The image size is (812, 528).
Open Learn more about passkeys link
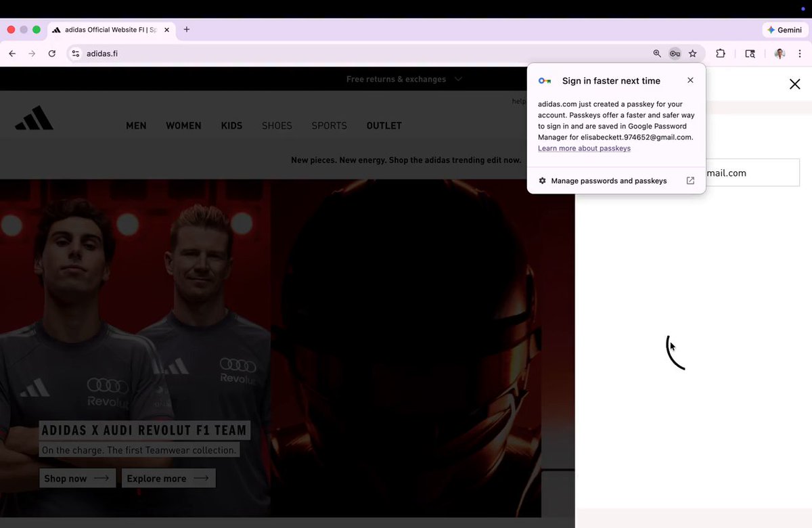coord(584,148)
